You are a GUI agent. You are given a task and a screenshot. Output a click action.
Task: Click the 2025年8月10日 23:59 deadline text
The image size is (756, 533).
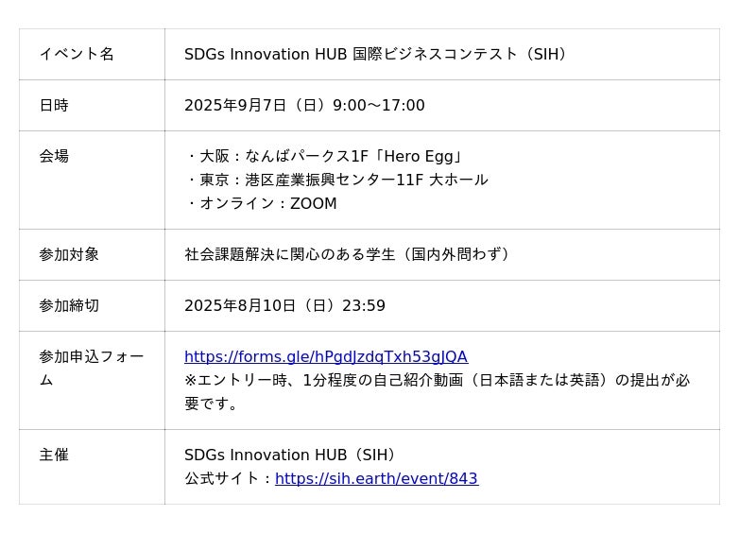(x=284, y=306)
